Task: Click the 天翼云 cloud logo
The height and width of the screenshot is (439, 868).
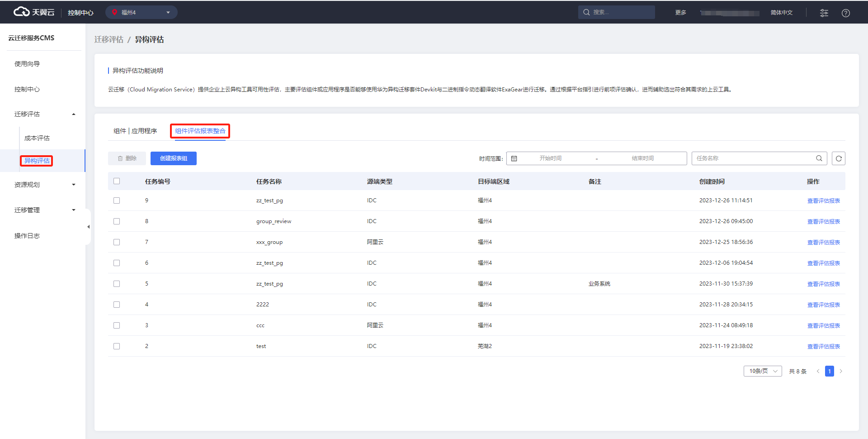Action: pos(34,12)
